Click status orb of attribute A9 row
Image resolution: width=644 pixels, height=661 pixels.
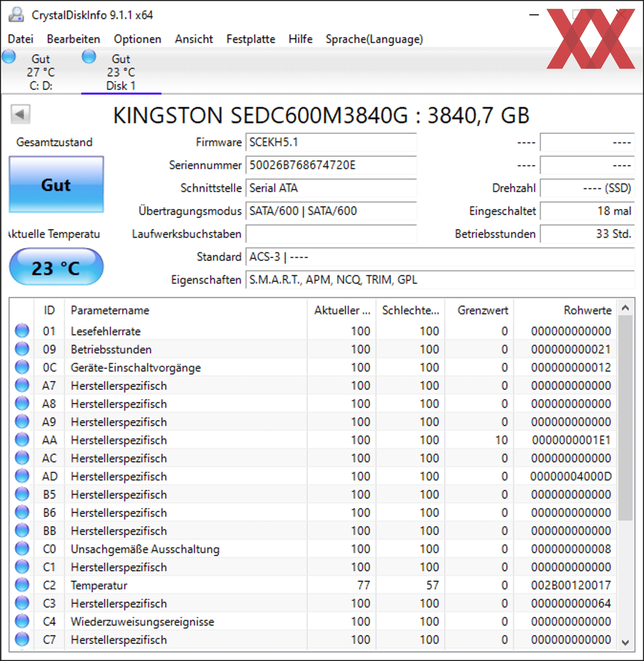pyautogui.click(x=22, y=422)
